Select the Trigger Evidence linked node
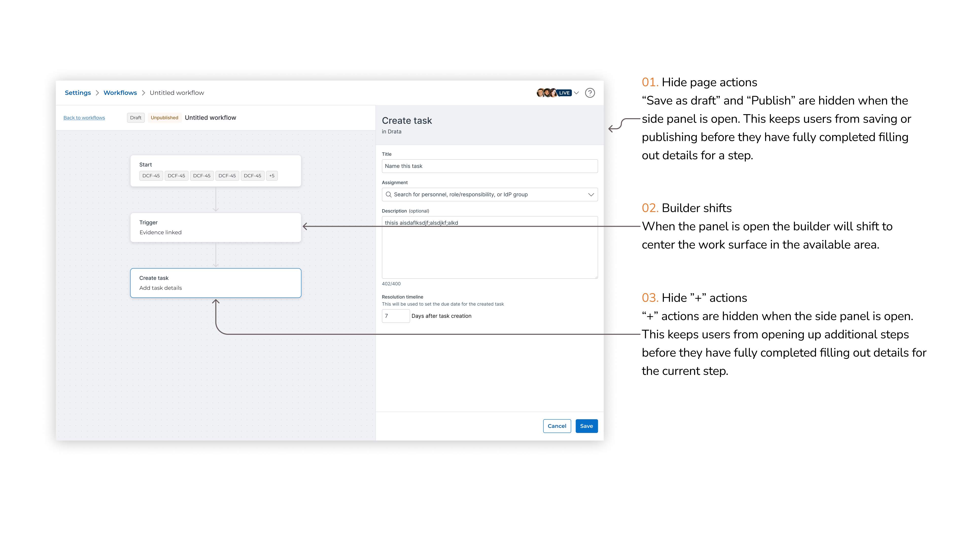This screenshot has width=967, height=560. coord(216,228)
